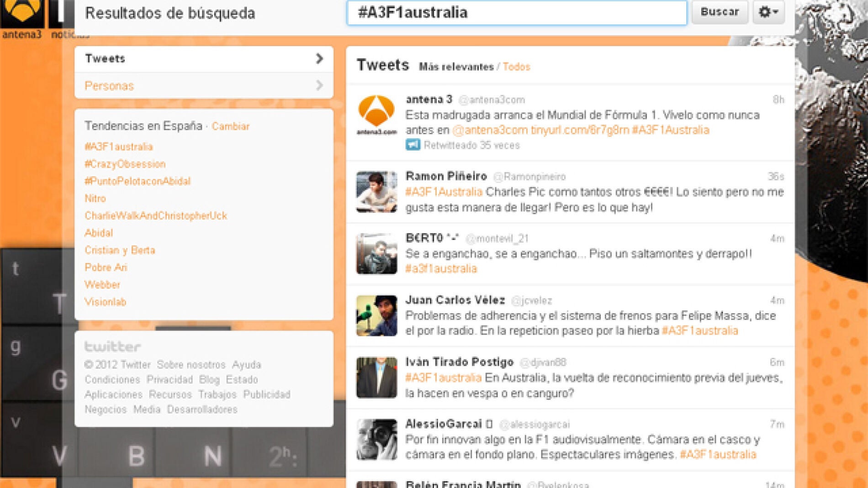Select the Tweets tab in the sidebar

coord(104,58)
